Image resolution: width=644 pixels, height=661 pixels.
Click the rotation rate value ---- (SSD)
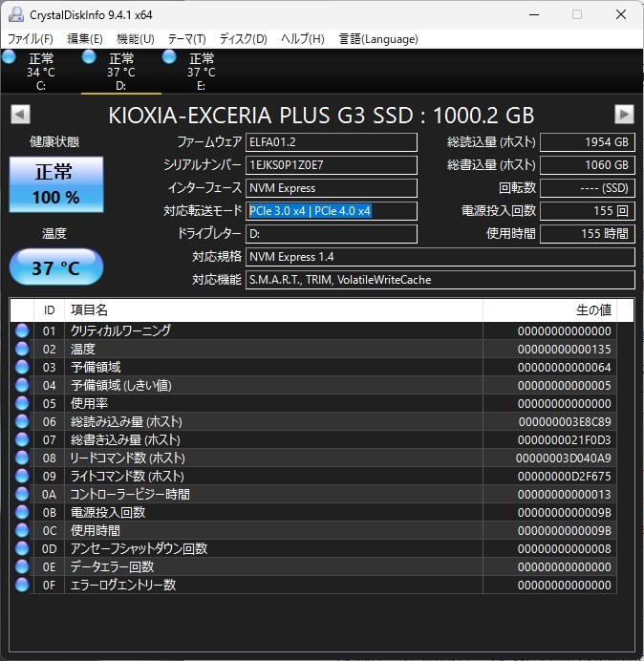[588, 188]
